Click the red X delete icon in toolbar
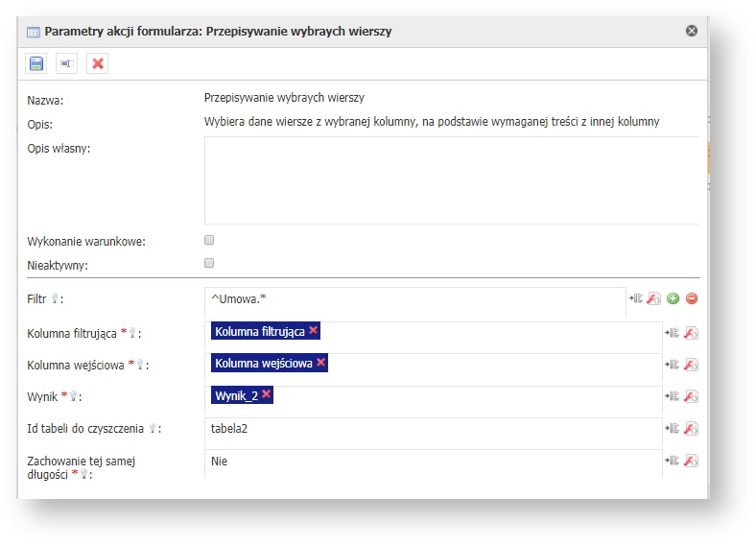The height and width of the screenshot is (545, 756). 98,63
